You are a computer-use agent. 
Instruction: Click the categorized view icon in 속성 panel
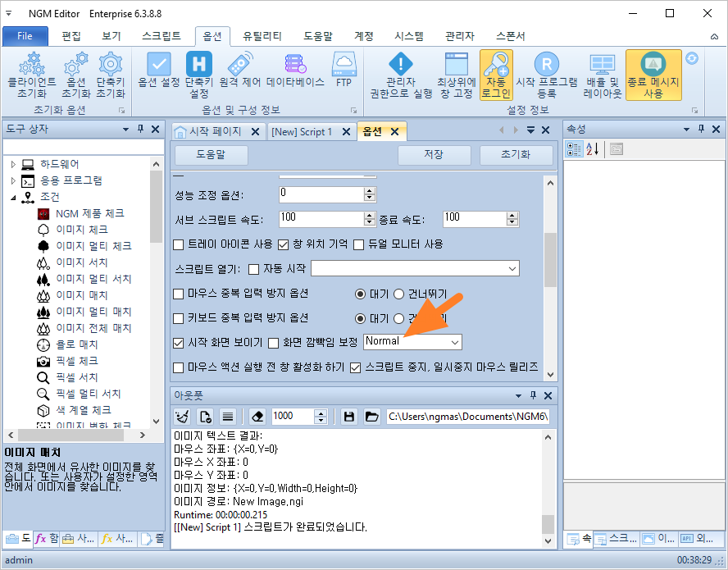[574, 149]
